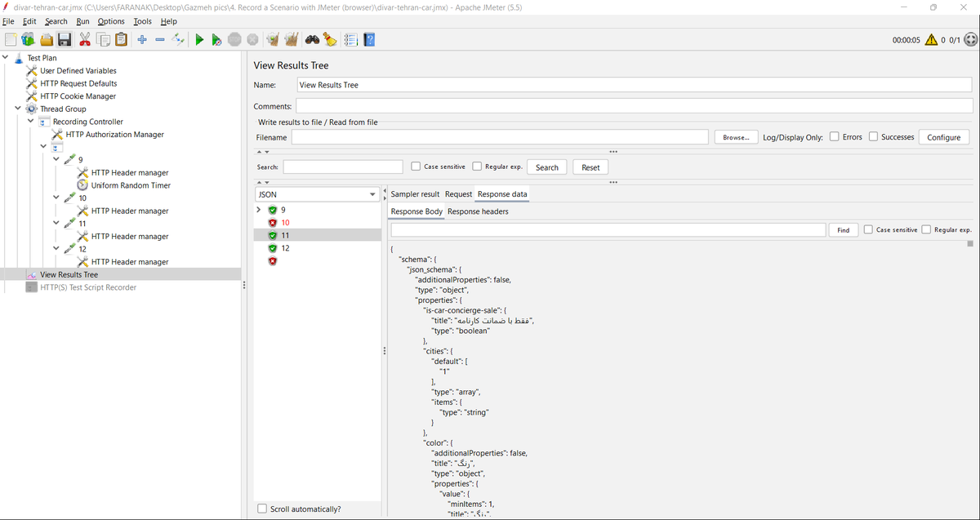Image resolution: width=980 pixels, height=520 pixels.
Task: Open Search with the binoculars icon
Action: (x=312, y=39)
